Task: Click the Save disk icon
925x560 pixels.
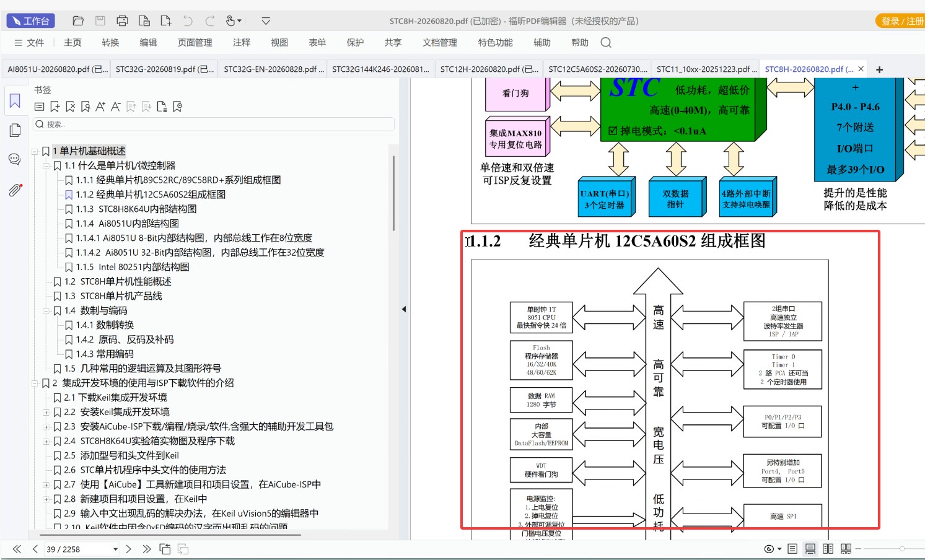Action: point(100,21)
